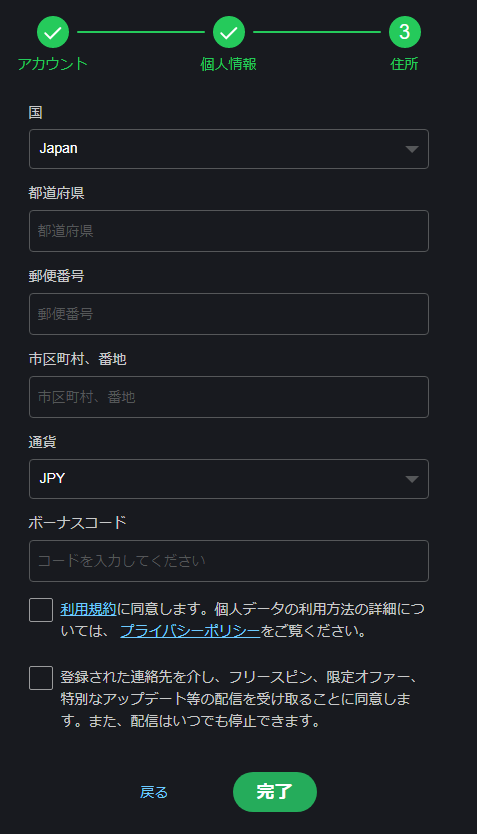Screen dimensions: 477x834
Task: Open the JPY currency dropdown arrow
Action: click(x=412, y=479)
